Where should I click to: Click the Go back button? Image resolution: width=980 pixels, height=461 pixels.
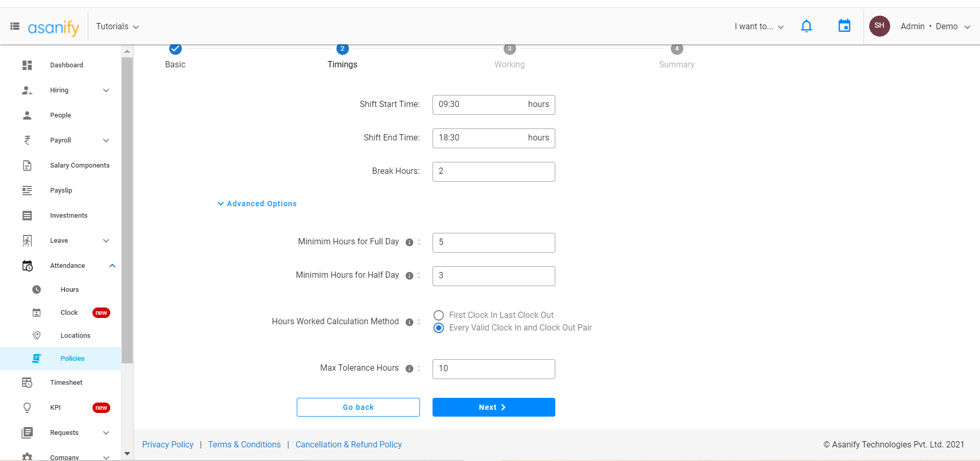click(358, 407)
